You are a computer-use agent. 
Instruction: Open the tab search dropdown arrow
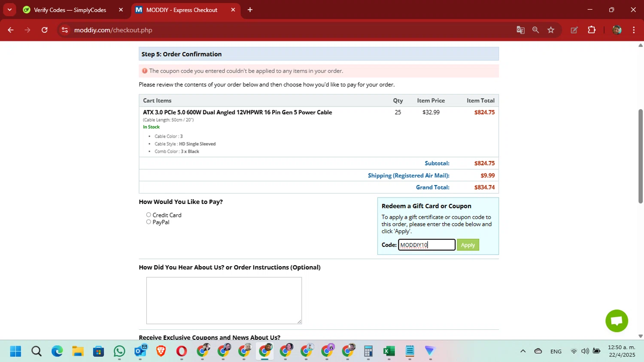pos(9,9)
